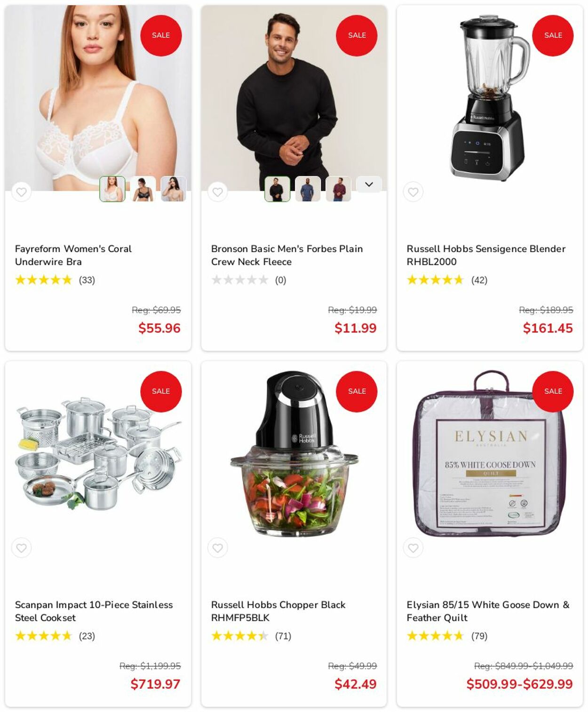Open the 71 reviews for Russell Hobbs Chopper
The height and width of the screenshot is (712, 588).
(x=283, y=636)
